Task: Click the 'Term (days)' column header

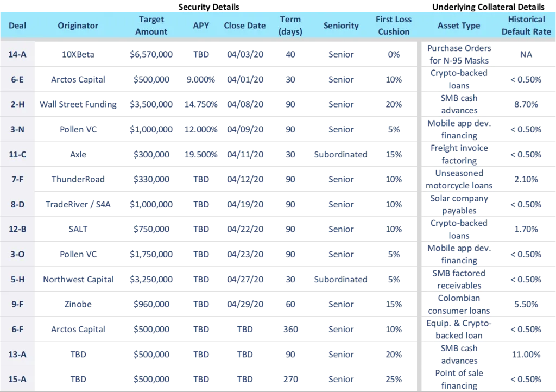Action: coord(290,26)
